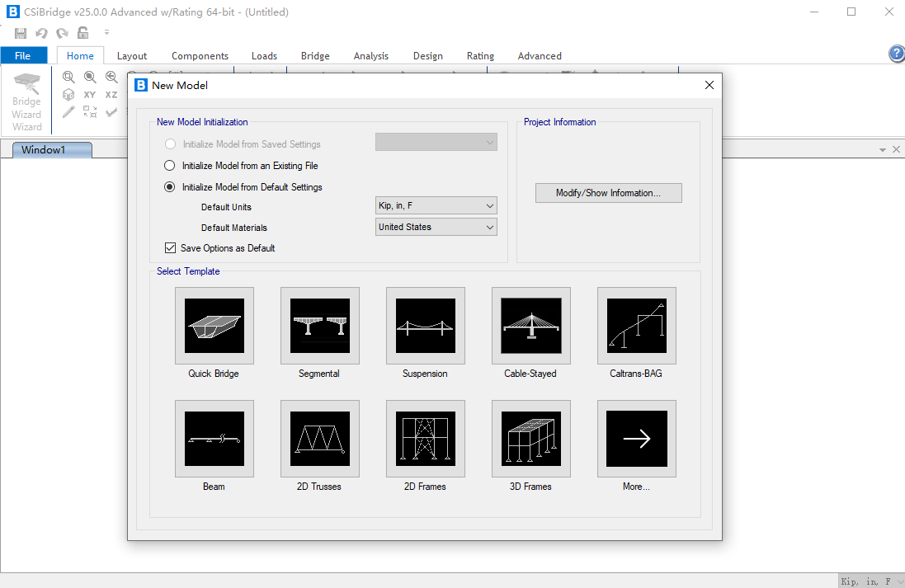
Task: Open the Default Materials United States dropdown
Action: click(x=436, y=227)
